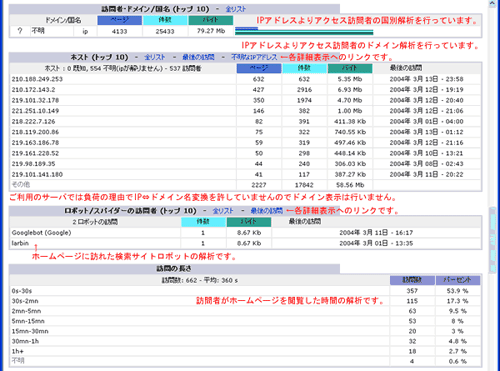Select the 0s-30s visit duration row
Screen dimensions: 500x371
pos(246,291)
